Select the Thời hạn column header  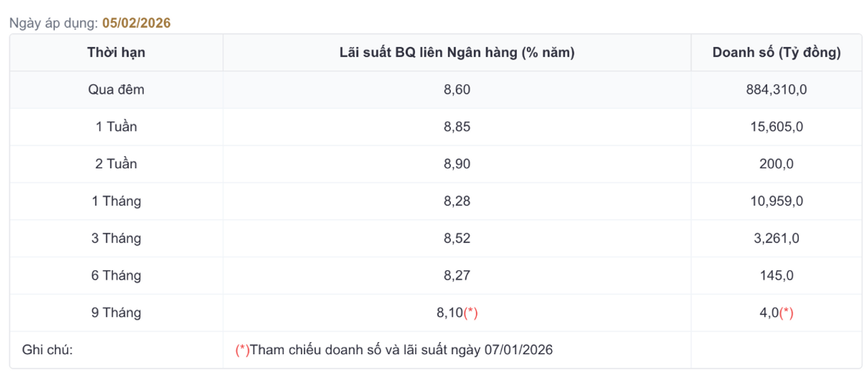(116, 52)
